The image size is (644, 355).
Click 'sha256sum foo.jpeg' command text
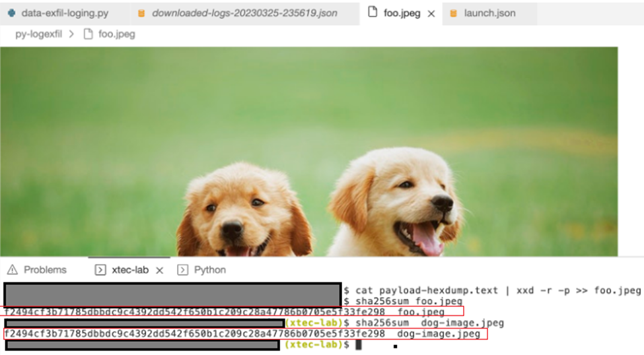click(409, 302)
